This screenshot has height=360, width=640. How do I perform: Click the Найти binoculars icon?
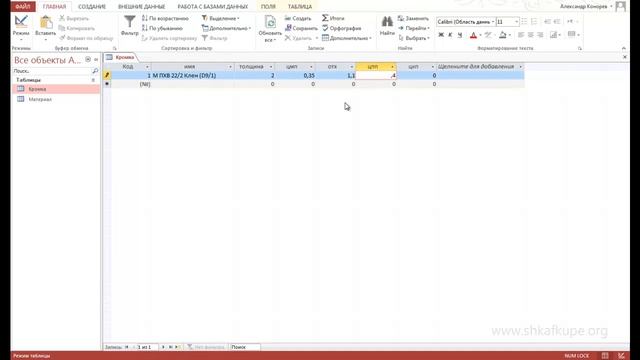(x=387, y=22)
